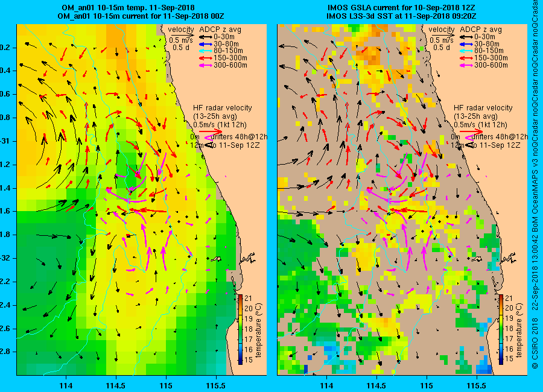Screen dimensions: 543x392
Task: Click the cyan 80-150m arrow in right legend
Action: tap(466, 51)
